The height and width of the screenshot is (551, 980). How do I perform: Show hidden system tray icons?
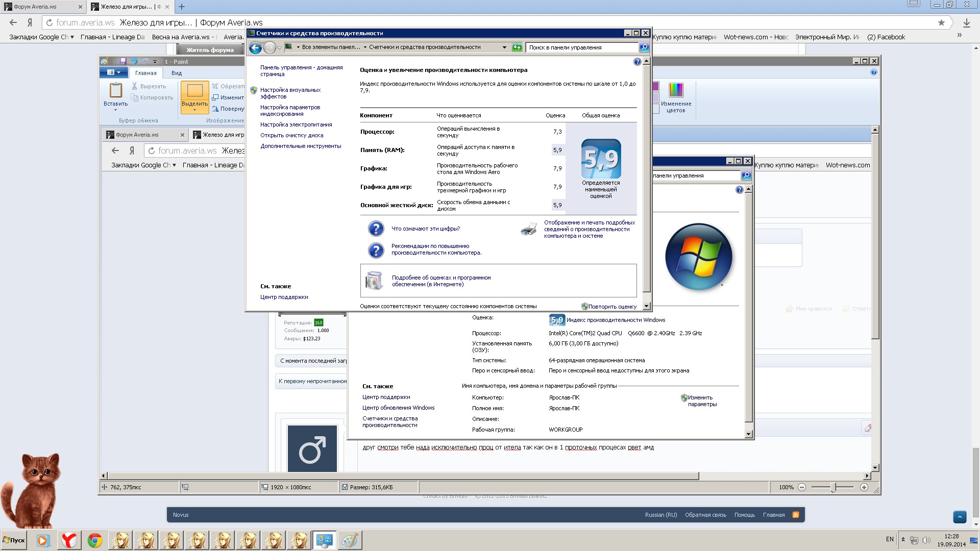[x=903, y=540]
